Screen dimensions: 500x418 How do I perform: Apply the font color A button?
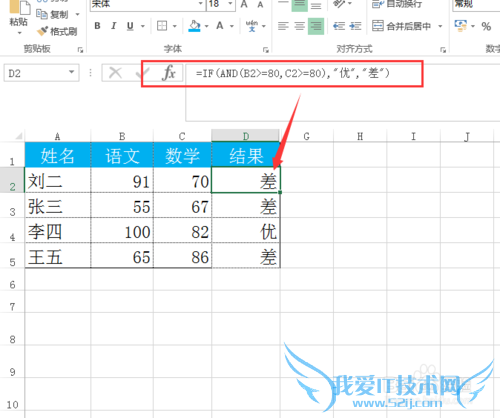[220, 26]
